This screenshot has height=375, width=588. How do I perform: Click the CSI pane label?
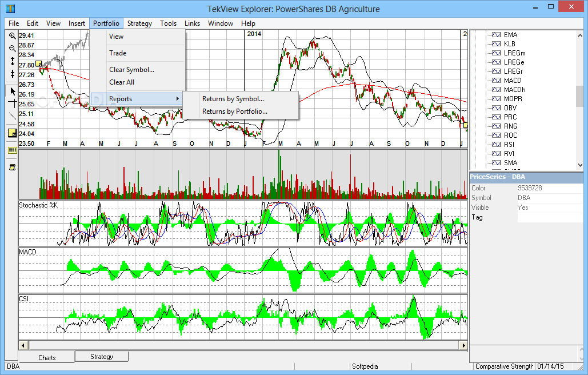23,299
